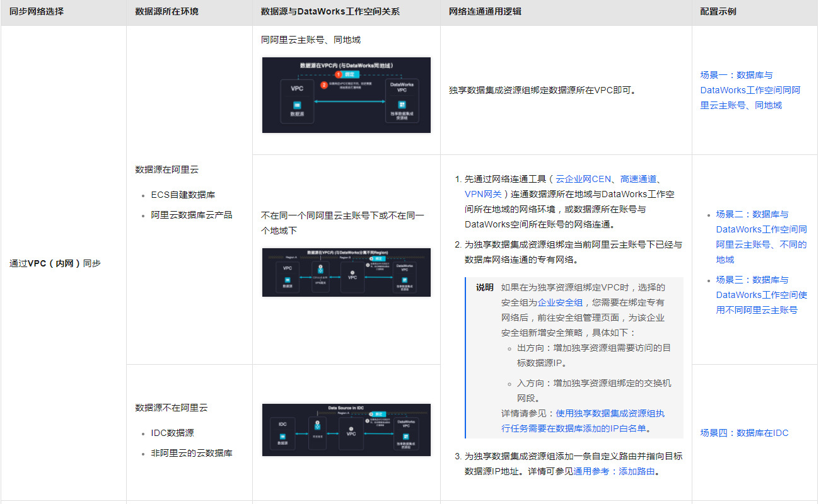Click the 说明 note label
821x504 pixels.
485,287
